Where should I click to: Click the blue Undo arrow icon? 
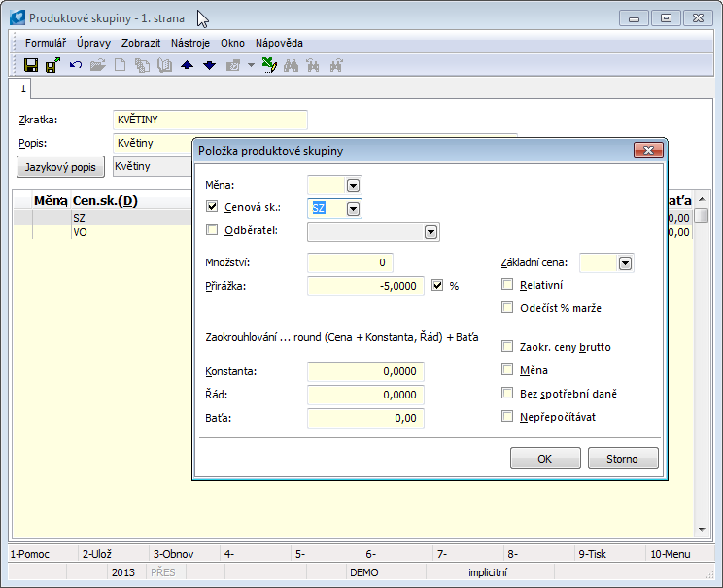75,65
